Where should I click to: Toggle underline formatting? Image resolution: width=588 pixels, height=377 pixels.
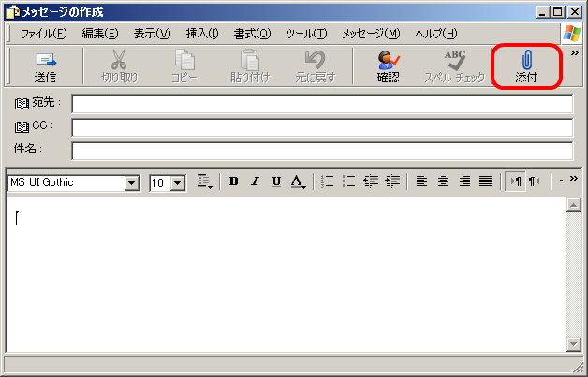point(276,181)
